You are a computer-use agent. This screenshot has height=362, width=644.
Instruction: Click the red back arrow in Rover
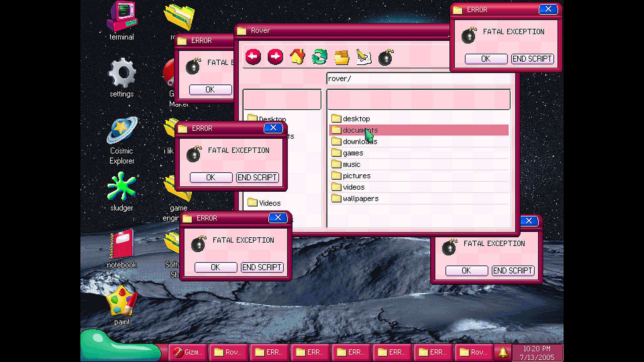click(x=253, y=57)
